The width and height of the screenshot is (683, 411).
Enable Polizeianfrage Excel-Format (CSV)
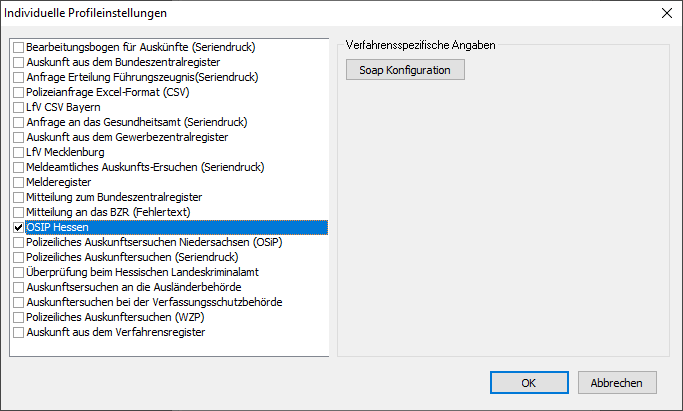pos(19,92)
